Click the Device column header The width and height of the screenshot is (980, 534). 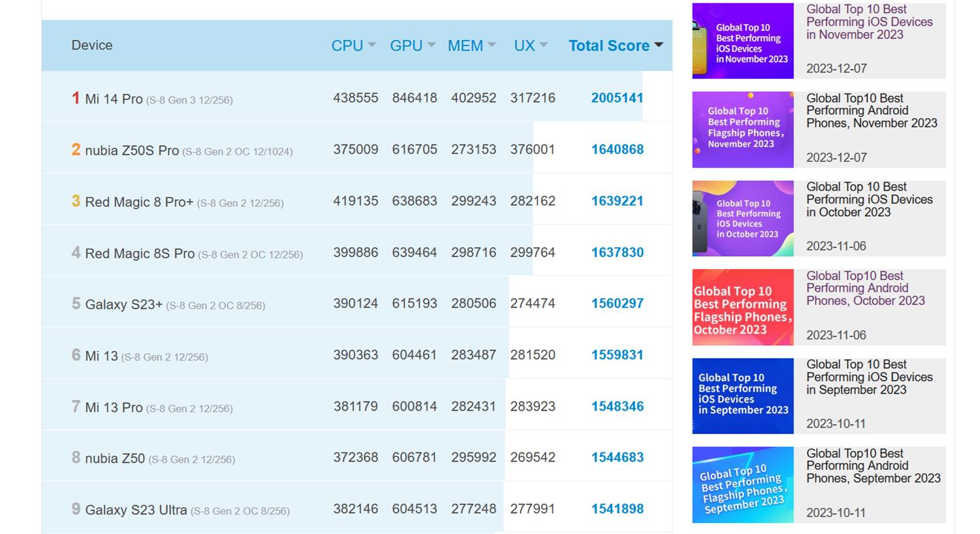click(92, 45)
